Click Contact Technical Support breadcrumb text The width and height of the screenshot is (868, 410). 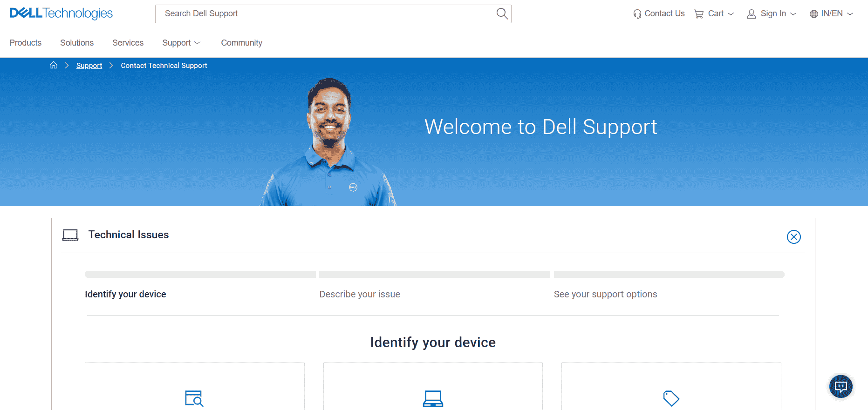[x=164, y=66]
